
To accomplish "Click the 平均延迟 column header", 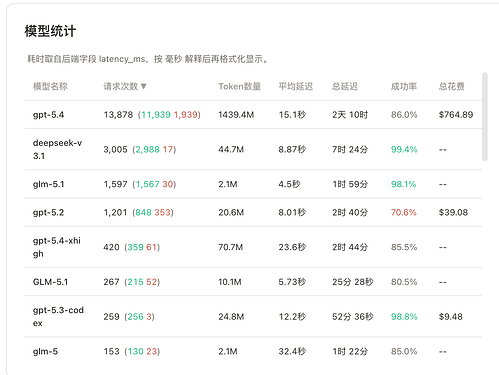I will pos(296,86).
